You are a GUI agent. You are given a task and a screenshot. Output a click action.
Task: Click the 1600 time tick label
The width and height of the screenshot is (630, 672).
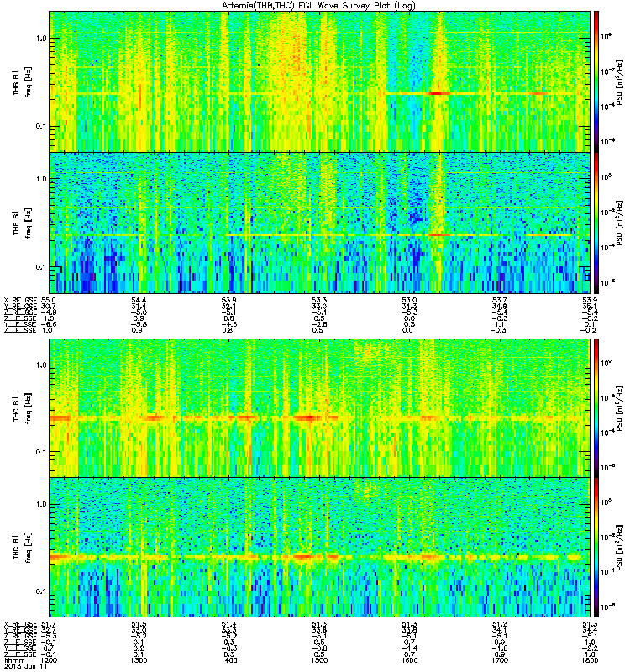(x=409, y=660)
